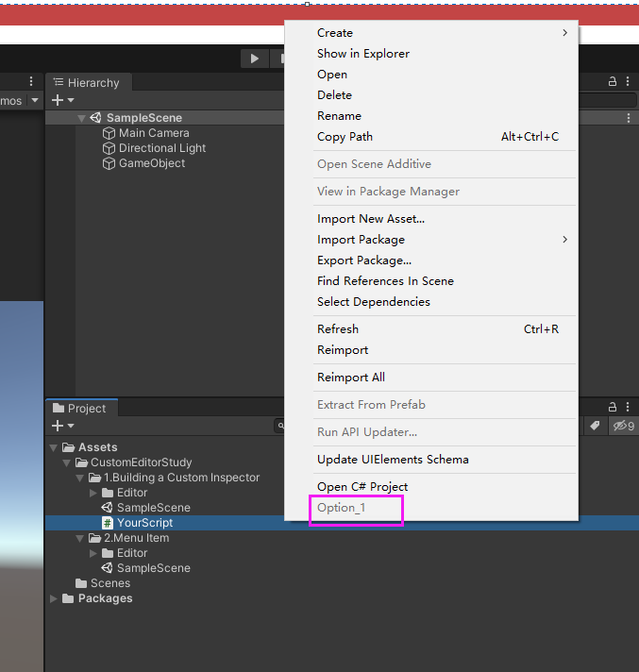Open the Hierarchy panel more options menu

[x=628, y=81]
